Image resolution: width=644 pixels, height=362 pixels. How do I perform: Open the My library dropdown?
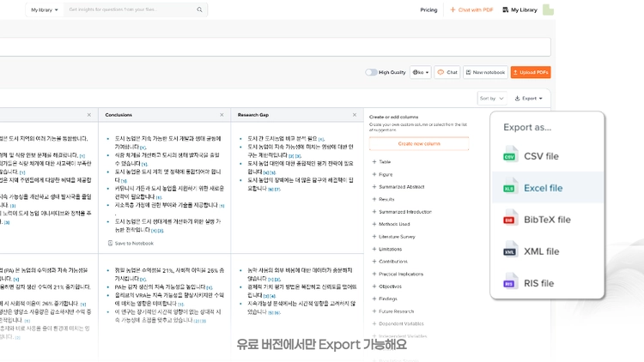(x=45, y=9)
